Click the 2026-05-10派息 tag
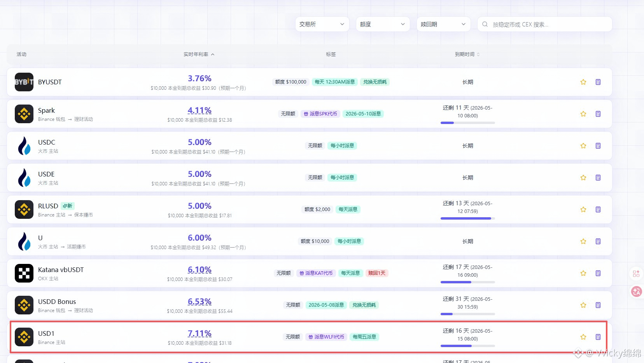 363,114
